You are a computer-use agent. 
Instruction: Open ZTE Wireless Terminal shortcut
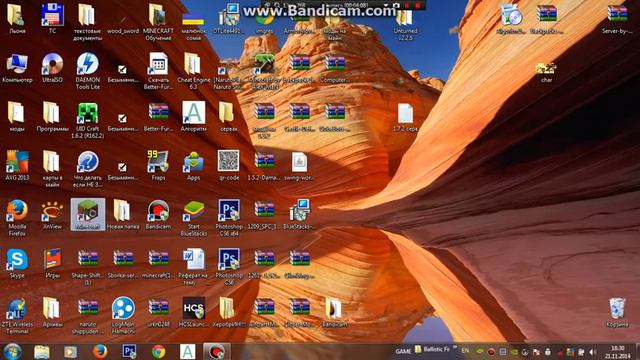pyautogui.click(x=17, y=315)
